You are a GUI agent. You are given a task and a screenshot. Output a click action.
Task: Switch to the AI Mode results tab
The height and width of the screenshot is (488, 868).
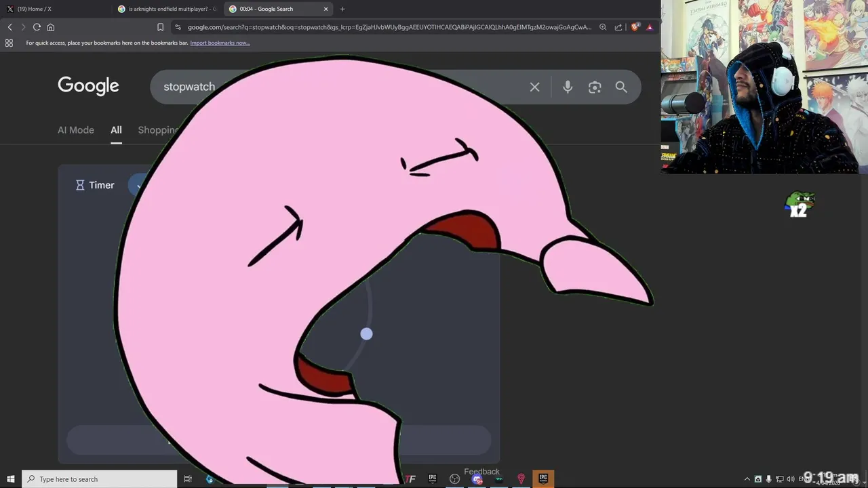tap(76, 130)
